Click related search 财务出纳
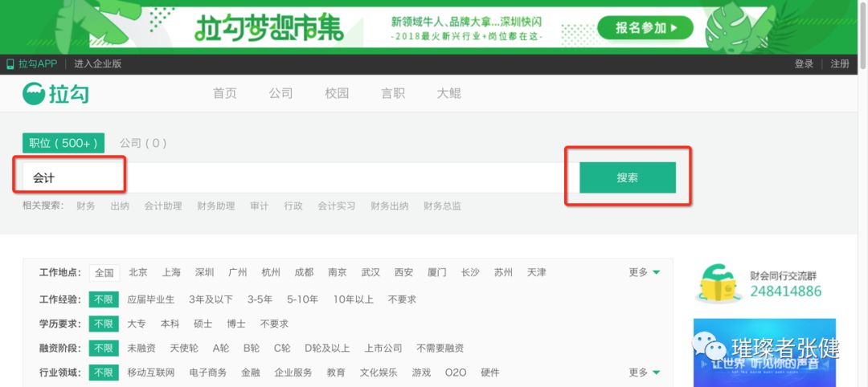The width and height of the screenshot is (868, 387). pos(390,206)
